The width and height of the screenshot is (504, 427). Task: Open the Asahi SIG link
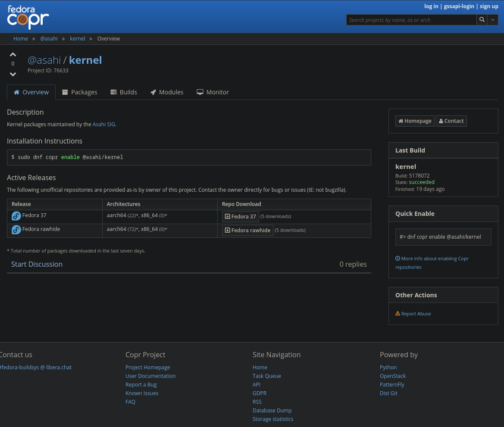point(104,125)
